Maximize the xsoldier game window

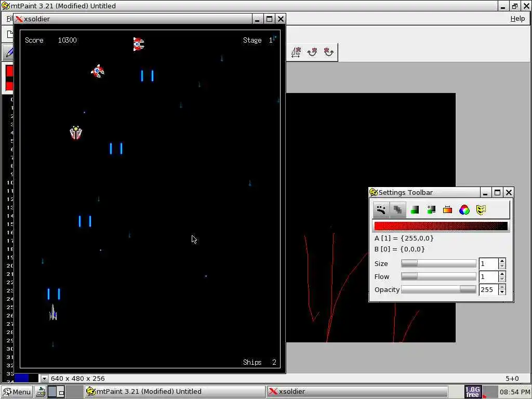coord(269,19)
